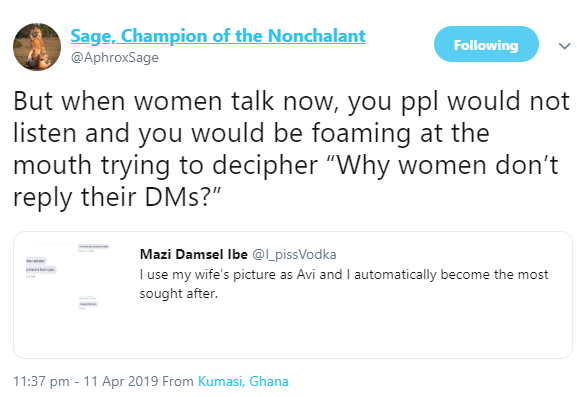Visit Sage, Champion of the Nonchalant profile
The width and height of the screenshot is (577, 397).
(218, 36)
